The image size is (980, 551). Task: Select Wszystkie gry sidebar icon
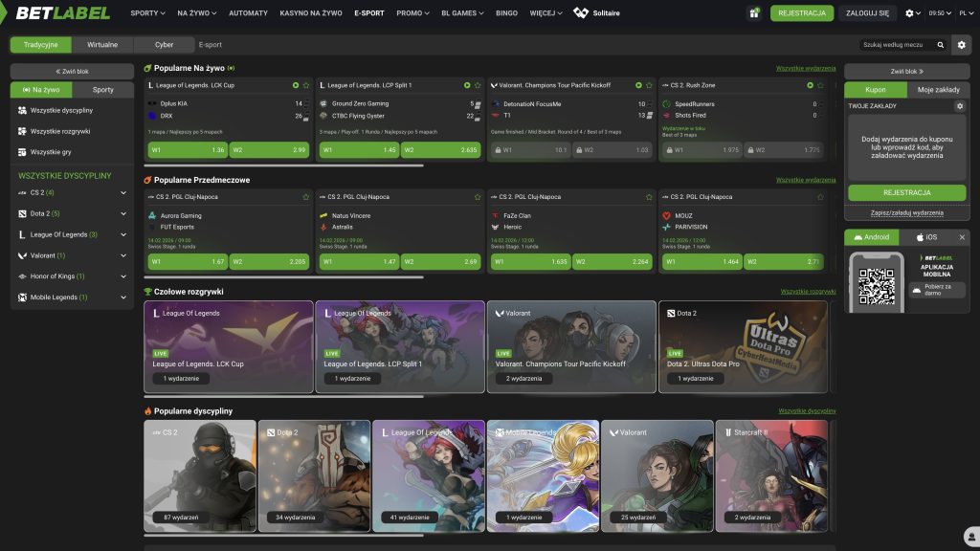(x=22, y=152)
